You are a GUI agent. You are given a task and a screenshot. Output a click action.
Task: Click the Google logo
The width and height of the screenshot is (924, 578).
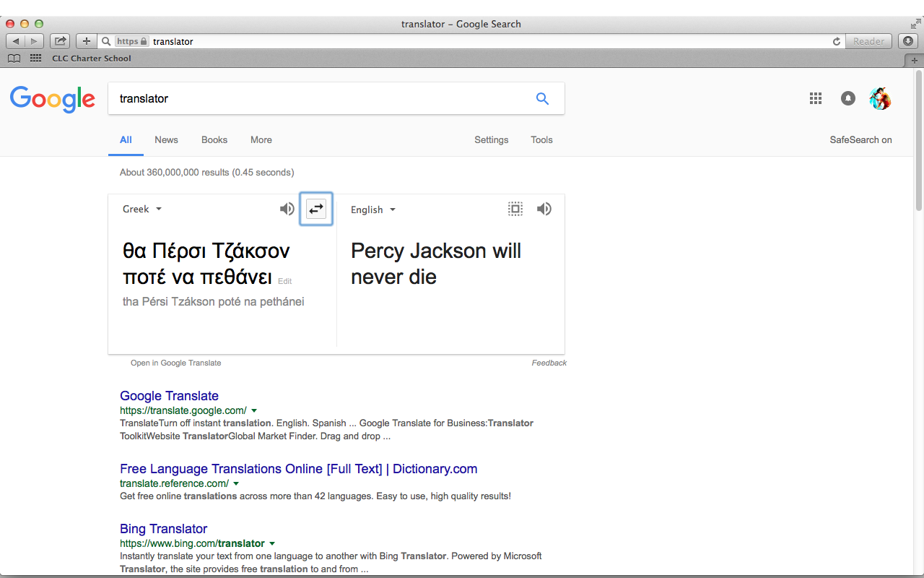(x=53, y=99)
